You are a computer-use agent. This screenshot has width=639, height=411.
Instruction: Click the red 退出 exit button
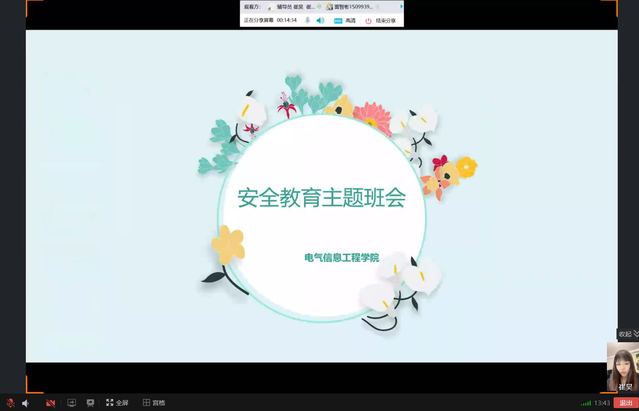point(626,403)
